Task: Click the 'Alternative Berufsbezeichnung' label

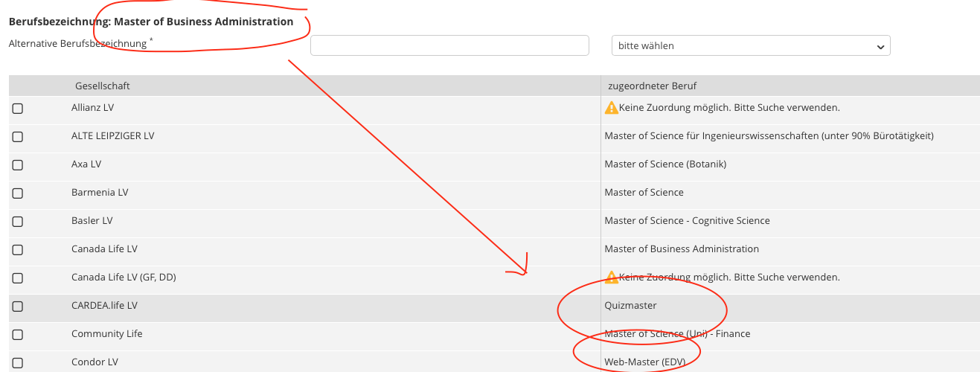Action: pyautogui.click(x=78, y=44)
